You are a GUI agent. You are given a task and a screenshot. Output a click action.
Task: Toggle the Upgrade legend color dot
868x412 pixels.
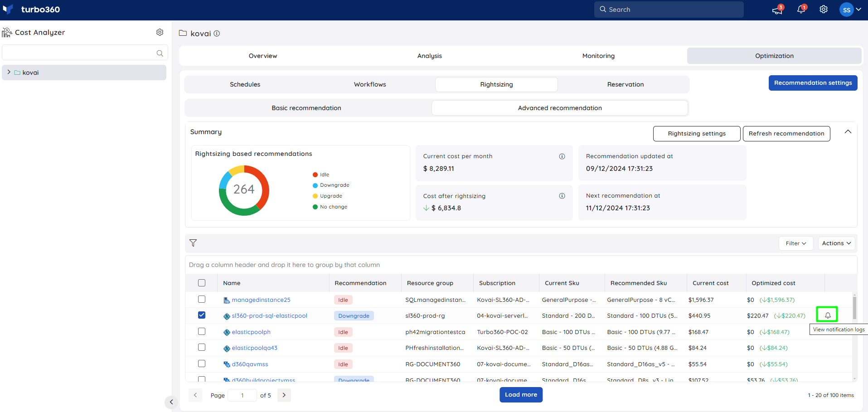(x=315, y=196)
